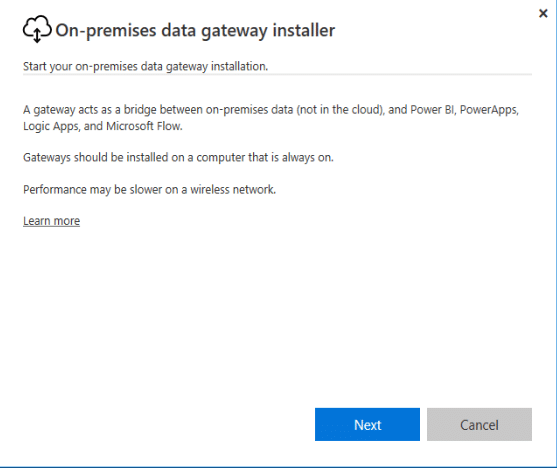557x468 pixels.
Task: Click the 'Power BI' text in the description
Action: (x=432, y=109)
